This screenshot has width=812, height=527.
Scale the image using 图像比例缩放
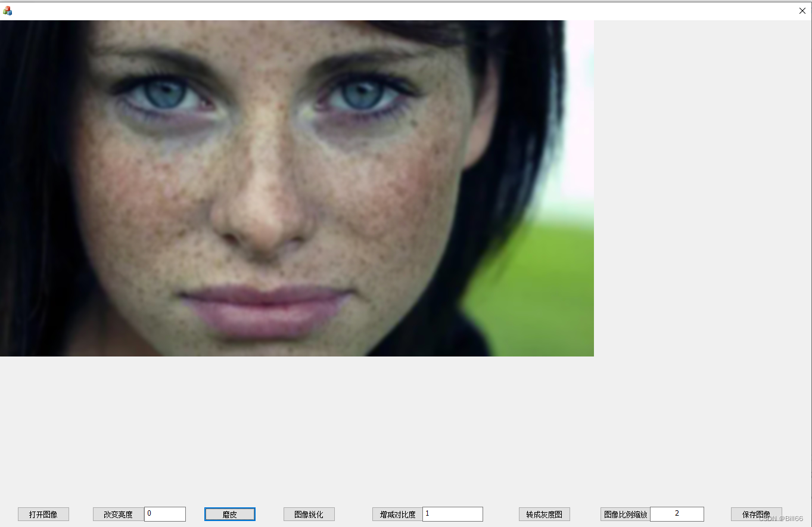coord(624,514)
